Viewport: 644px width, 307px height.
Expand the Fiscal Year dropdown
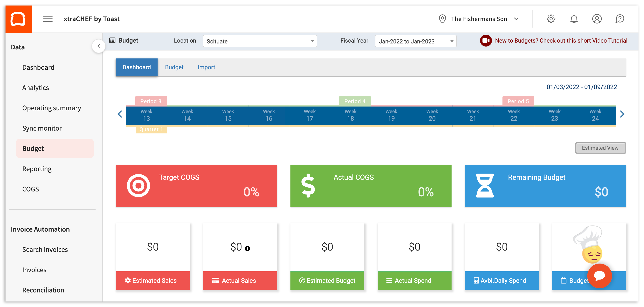click(416, 41)
